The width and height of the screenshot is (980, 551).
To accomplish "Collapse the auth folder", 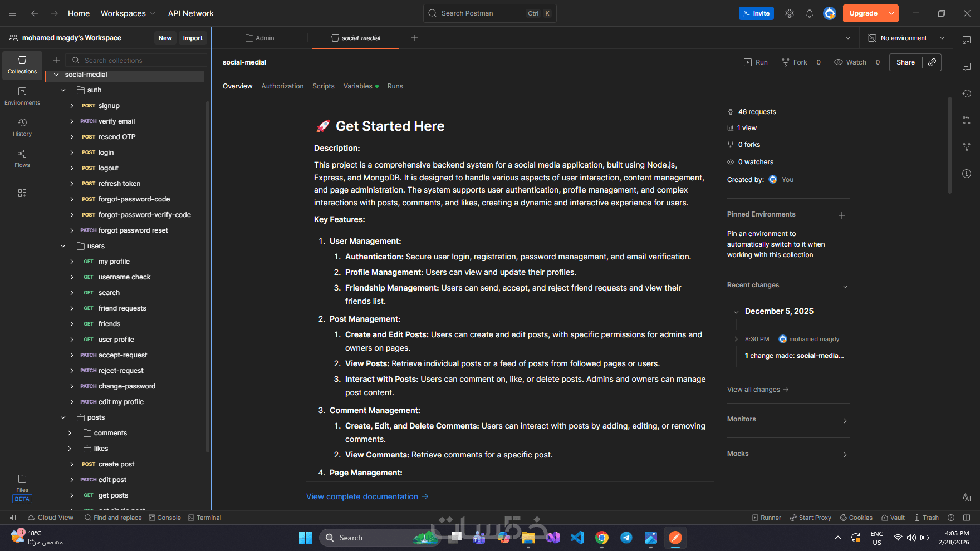I will [x=63, y=90].
